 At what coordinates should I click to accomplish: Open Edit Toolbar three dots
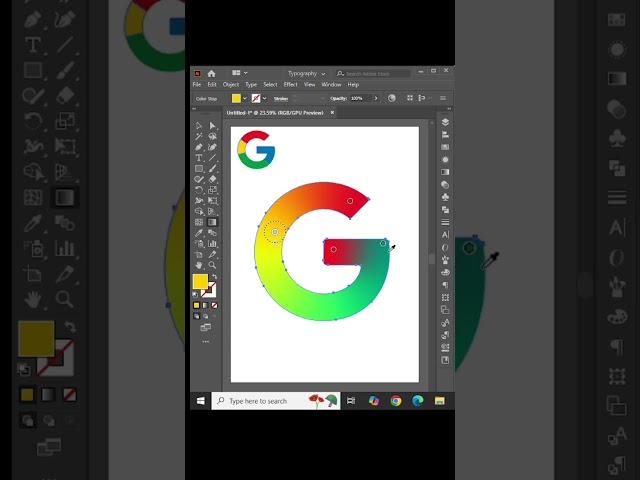[x=206, y=342]
